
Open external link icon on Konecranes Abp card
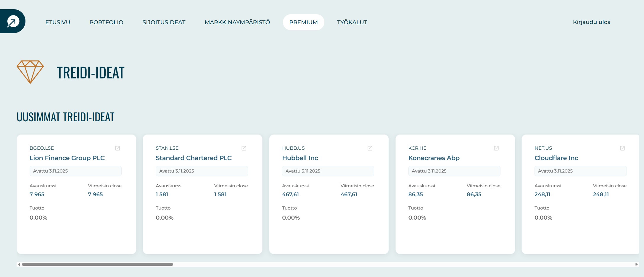tap(496, 148)
